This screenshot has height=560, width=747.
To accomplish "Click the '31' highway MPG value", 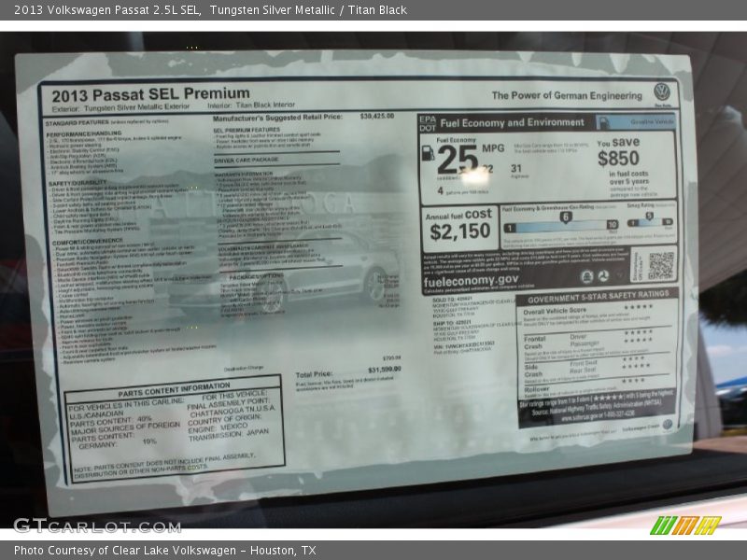I will point(516,168).
